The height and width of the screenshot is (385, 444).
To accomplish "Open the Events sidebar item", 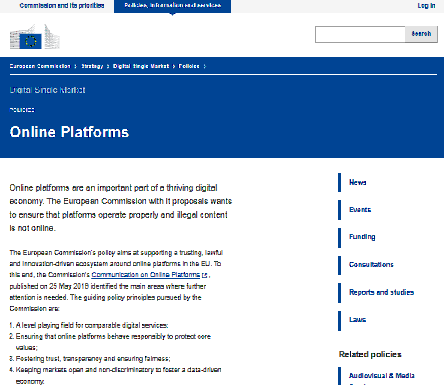I will point(360,210).
